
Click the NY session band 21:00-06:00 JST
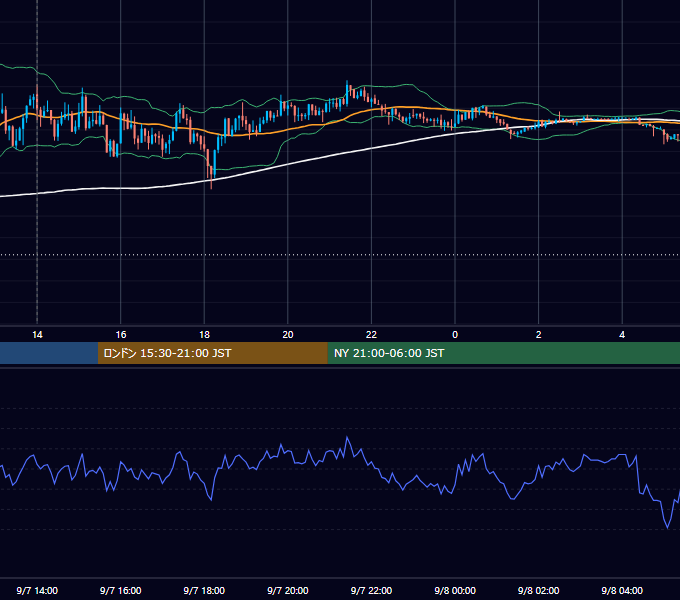tap(503, 353)
